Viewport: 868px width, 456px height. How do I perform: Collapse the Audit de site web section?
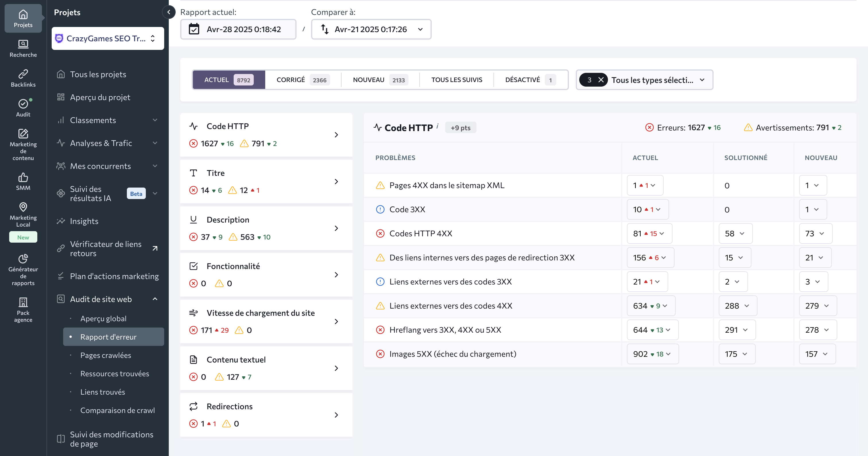coord(155,299)
